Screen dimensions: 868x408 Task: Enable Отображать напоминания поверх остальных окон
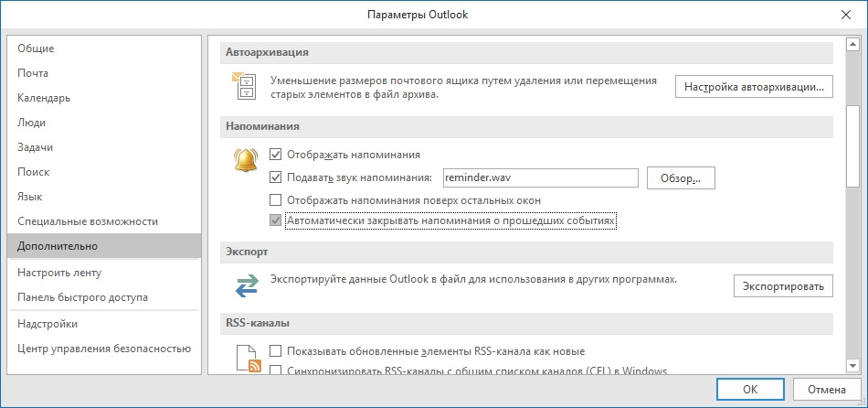tap(275, 199)
